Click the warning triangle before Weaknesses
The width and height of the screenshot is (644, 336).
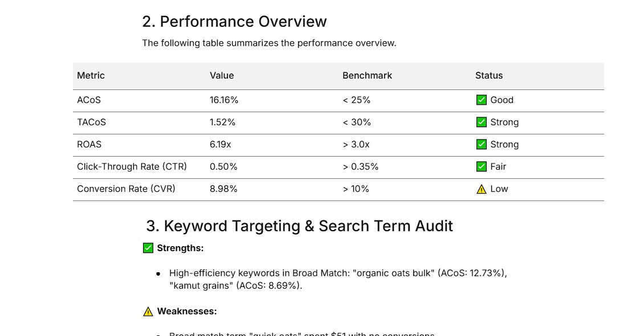coord(148,312)
